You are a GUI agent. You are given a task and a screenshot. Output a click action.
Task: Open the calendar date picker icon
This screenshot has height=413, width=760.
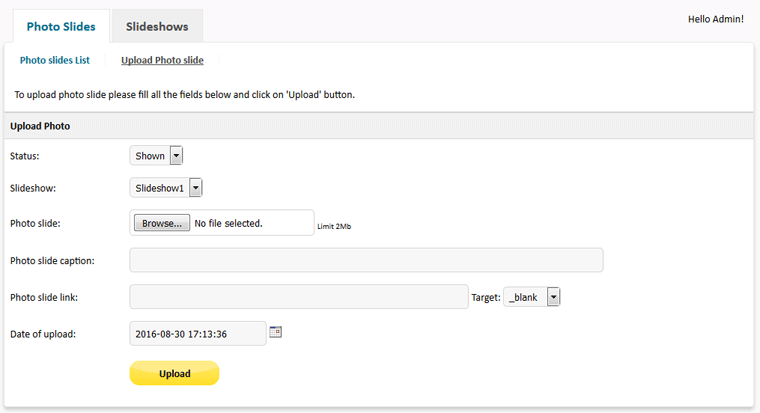276,332
